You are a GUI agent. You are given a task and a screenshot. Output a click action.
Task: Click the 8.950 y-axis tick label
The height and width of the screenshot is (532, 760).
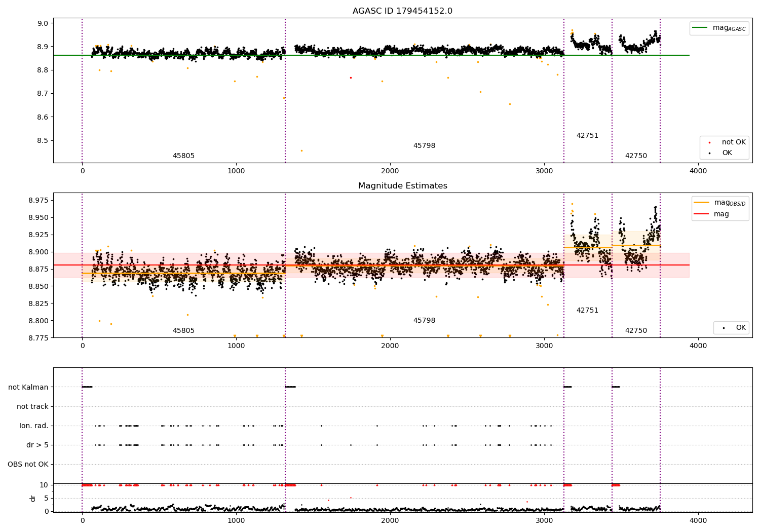tap(39, 218)
